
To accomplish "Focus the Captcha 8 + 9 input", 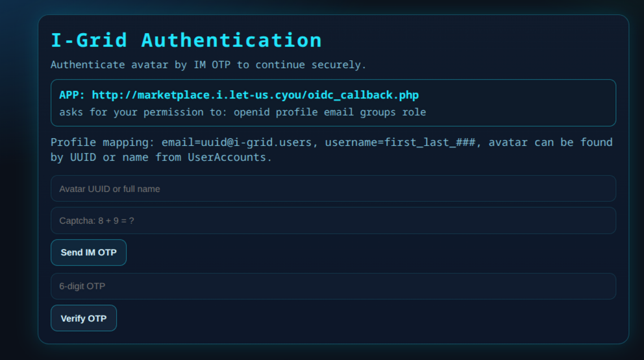I will [333, 221].
